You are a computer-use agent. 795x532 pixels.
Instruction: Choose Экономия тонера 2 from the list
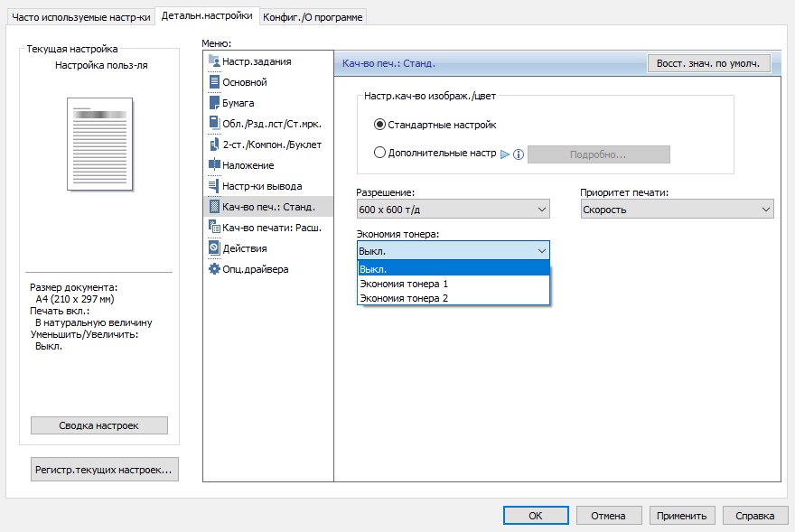(x=404, y=298)
